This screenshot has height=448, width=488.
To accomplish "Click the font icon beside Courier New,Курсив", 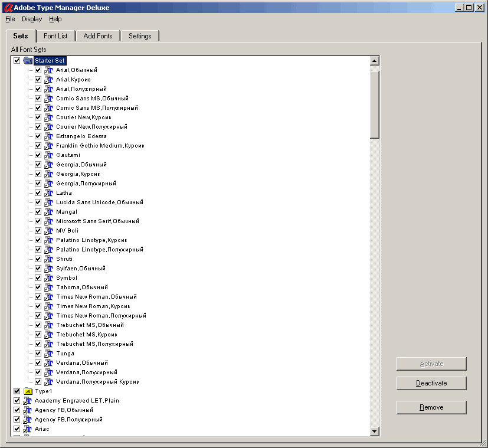I will click(48, 117).
